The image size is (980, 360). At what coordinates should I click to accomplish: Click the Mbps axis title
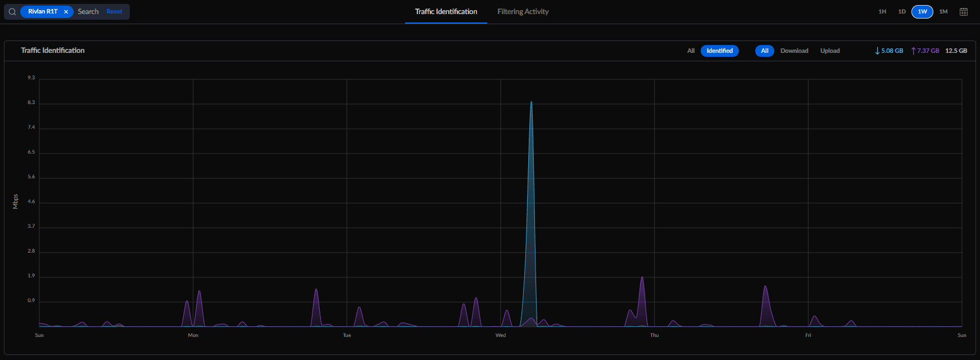[15, 201]
